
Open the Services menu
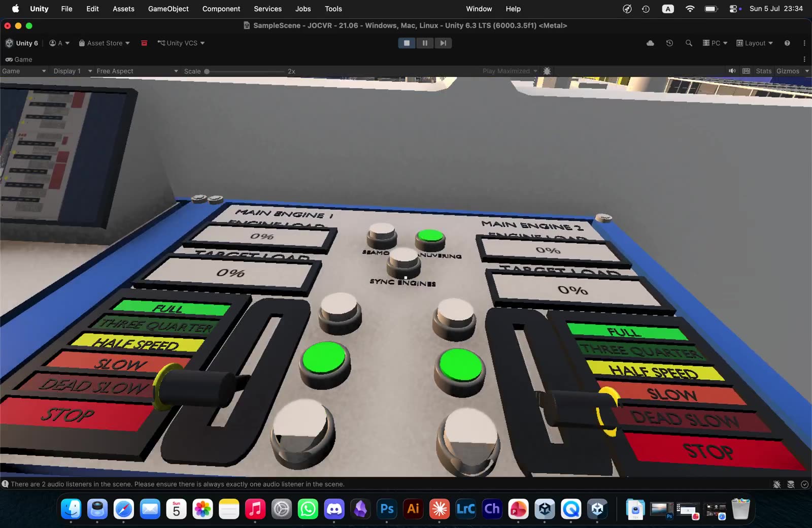[267, 9]
